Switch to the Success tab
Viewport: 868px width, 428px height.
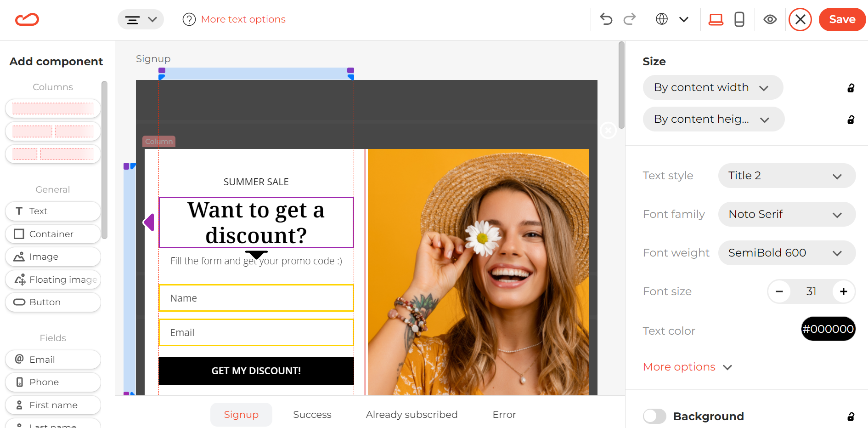pyautogui.click(x=312, y=415)
